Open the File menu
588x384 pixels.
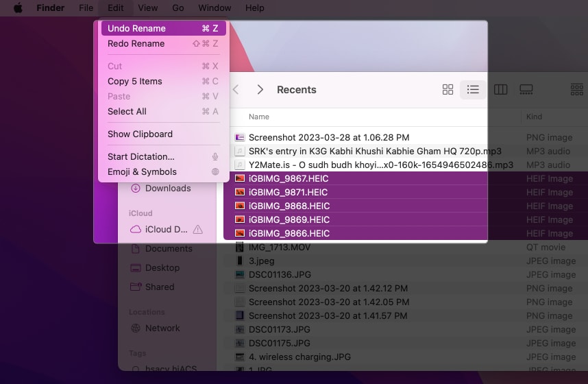pos(86,8)
